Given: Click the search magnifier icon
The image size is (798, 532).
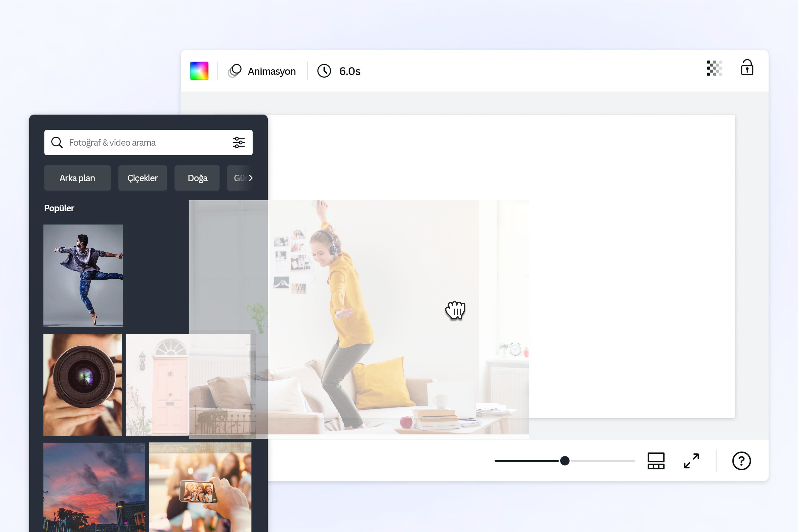Looking at the screenshot, I should coord(57,142).
